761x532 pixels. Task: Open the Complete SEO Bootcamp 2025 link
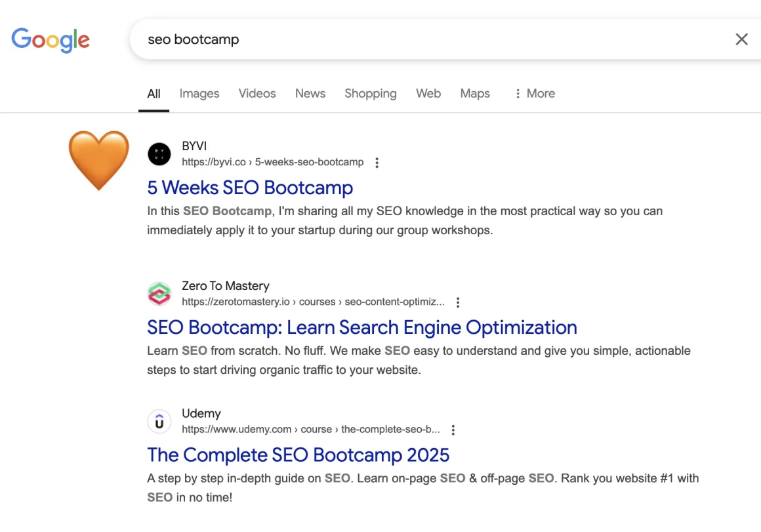point(298,455)
